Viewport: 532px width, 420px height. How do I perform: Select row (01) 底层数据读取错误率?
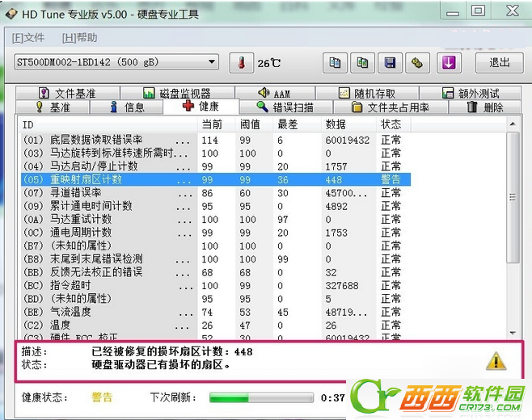click(x=216, y=140)
